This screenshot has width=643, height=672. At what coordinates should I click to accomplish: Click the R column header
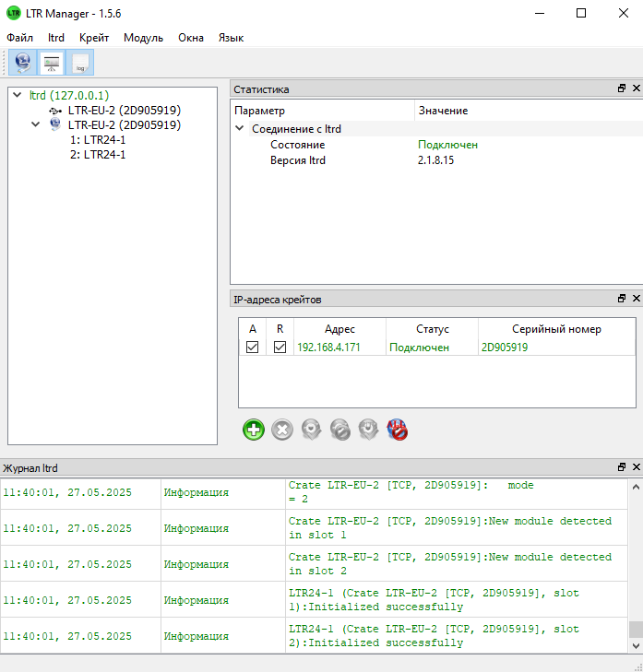[280, 329]
